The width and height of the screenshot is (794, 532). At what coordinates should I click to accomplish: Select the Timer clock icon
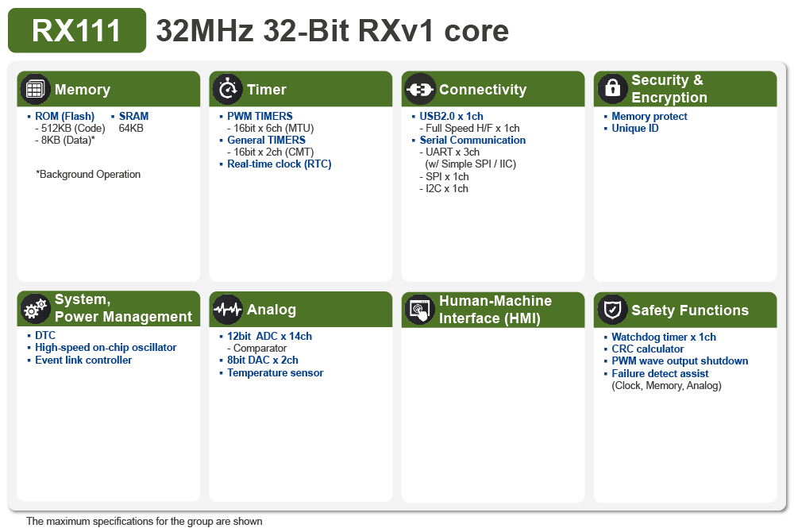coord(228,89)
